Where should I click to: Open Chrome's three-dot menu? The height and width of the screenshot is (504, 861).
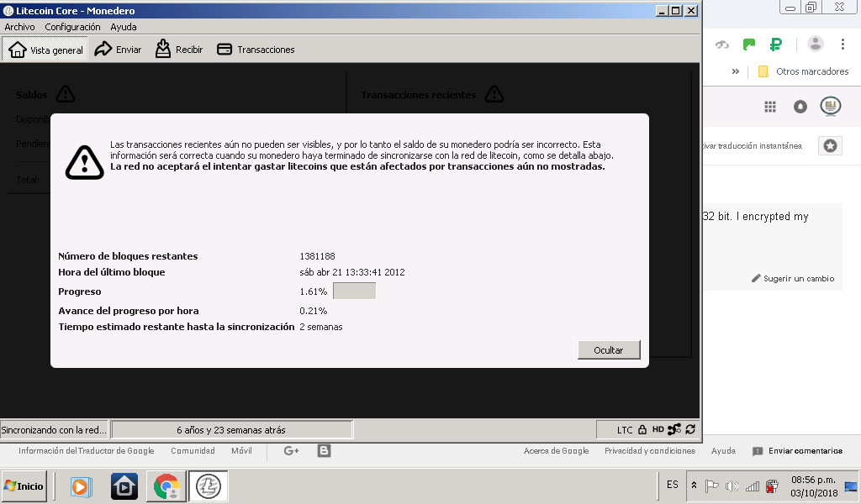click(x=843, y=45)
